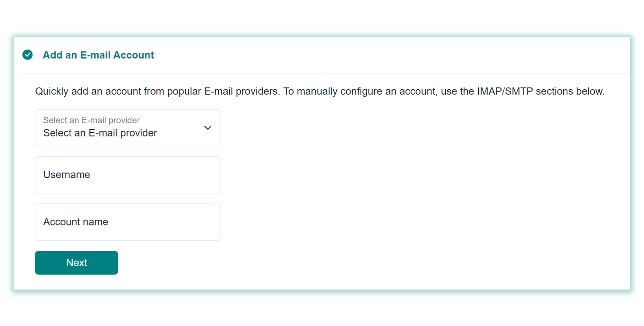This screenshot has width=644, height=326.
Task: Click the black 'Select an E-mail provider' value text
Action: [100, 133]
